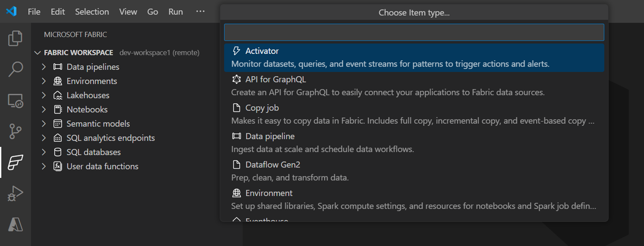Screen dimensions: 644x246
Task: Open the Search view in activity bar
Action: click(x=15, y=69)
